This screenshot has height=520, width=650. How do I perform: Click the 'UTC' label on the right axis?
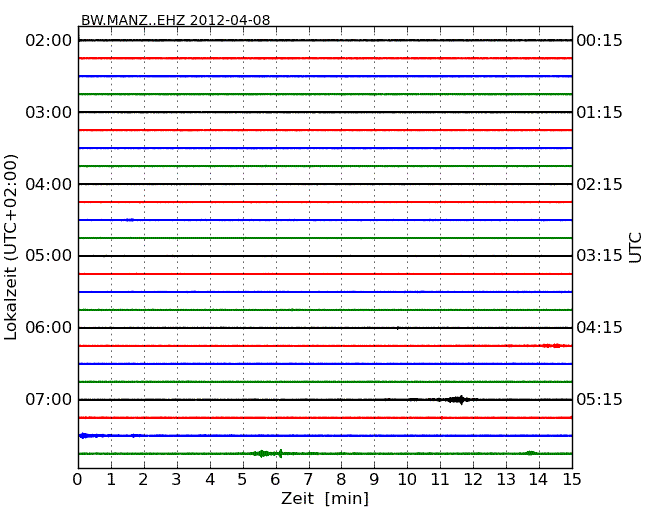coord(635,247)
